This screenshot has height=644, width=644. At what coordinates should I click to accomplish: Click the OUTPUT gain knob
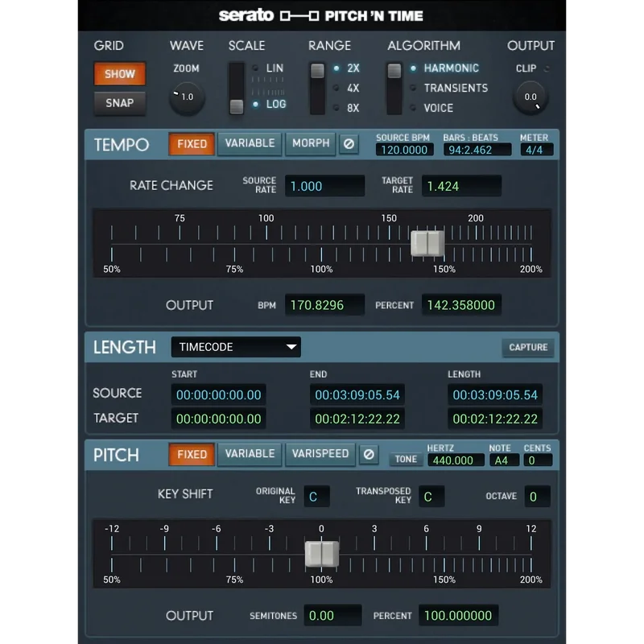(x=530, y=97)
